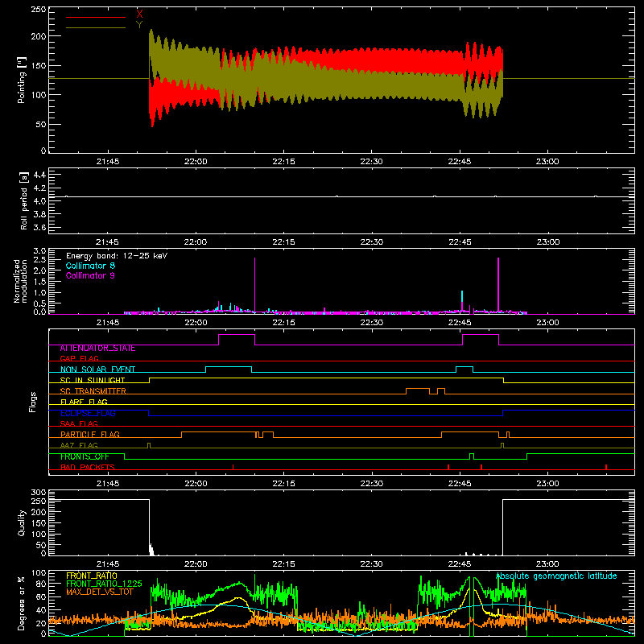The image size is (644, 644).
Task: Click the '3.0' tick on the modulation axis
Action: 39,251
